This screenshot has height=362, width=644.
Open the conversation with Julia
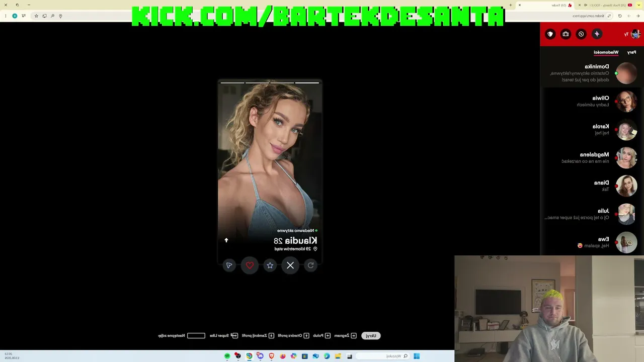pyautogui.click(x=592, y=214)
